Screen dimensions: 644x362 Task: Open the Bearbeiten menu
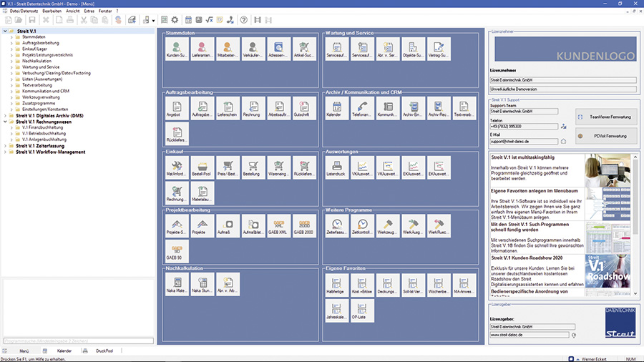[x=52, y=11]
